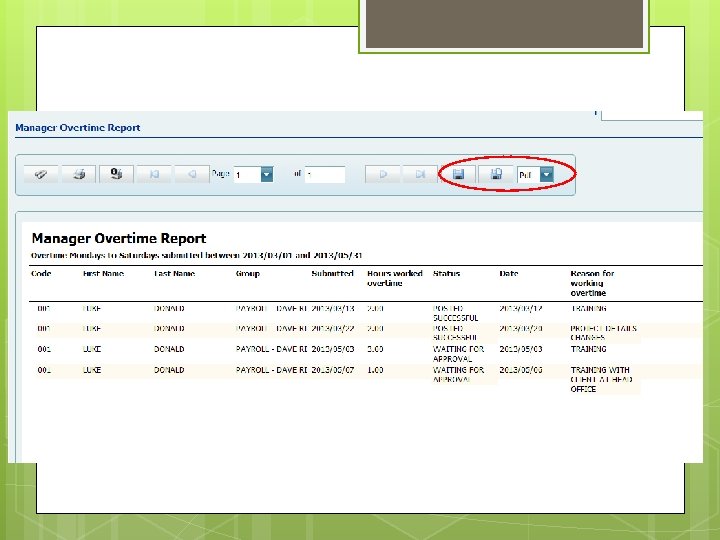
Task: Click the Group column header
Action: [248, 274]
